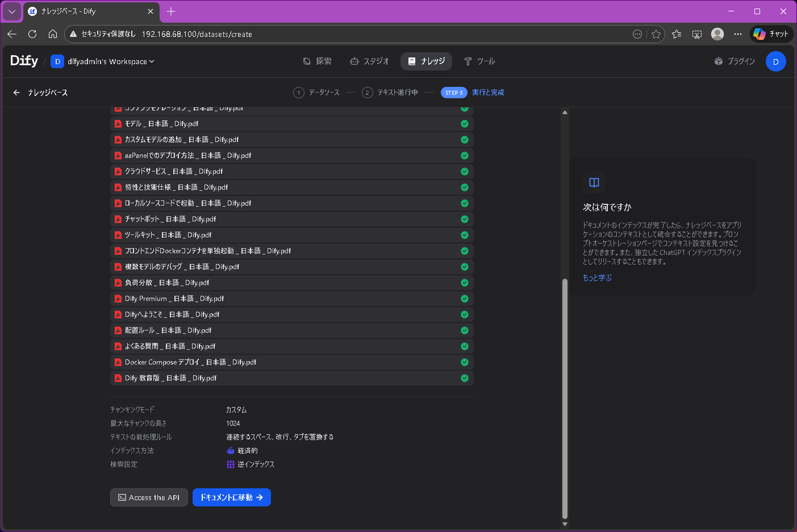This screenshot has height=532, width=797.
Task: Click the ドキュメントに移動 button
Action: tap(232, 497)
